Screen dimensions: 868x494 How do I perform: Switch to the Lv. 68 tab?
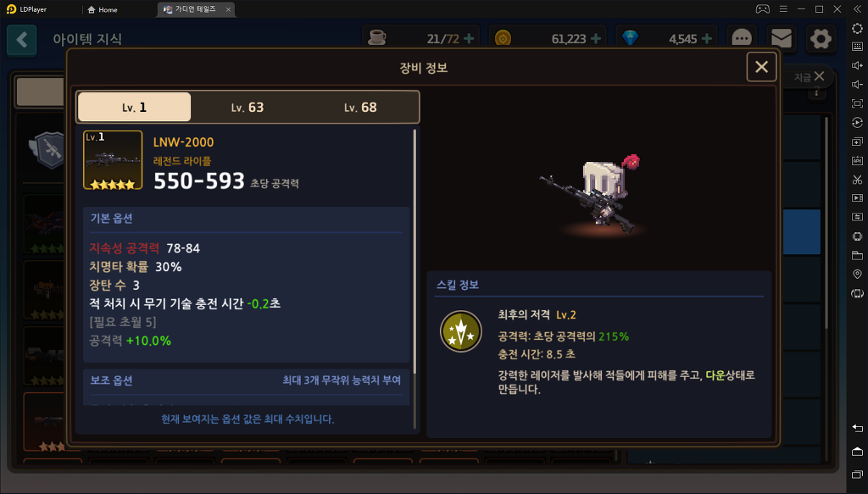click(x=360, y=108)
